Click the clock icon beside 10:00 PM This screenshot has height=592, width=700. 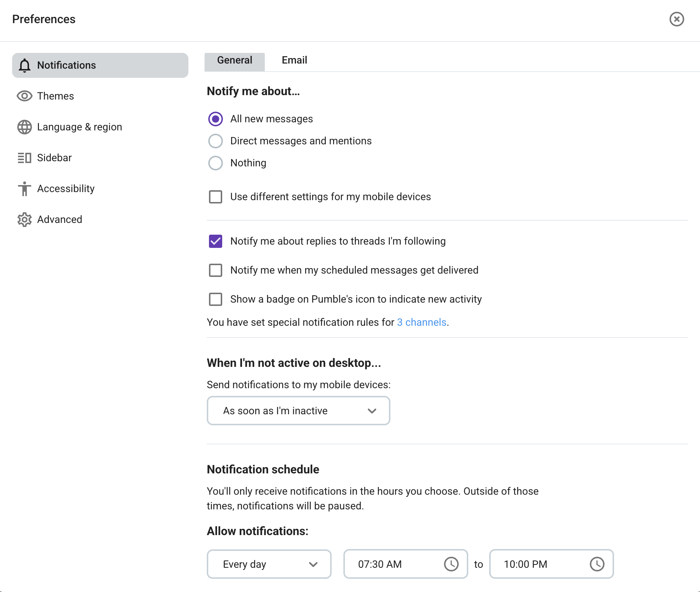(597, 564)
